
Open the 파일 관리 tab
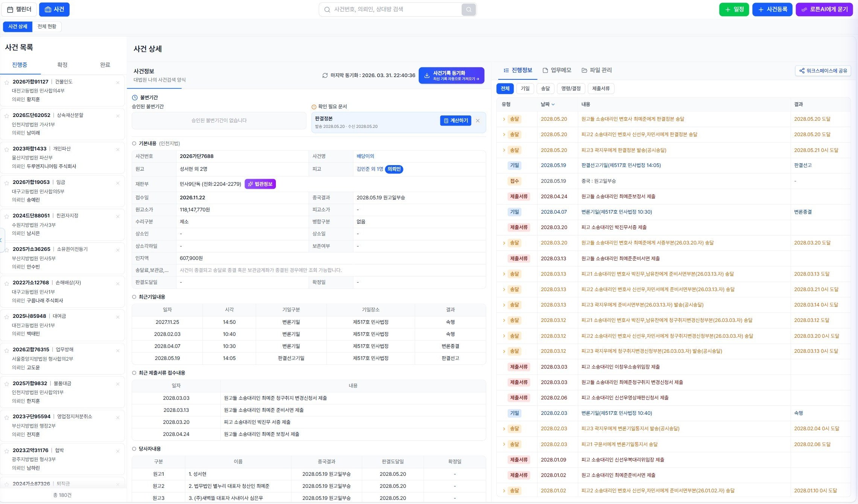coord(596,70)
